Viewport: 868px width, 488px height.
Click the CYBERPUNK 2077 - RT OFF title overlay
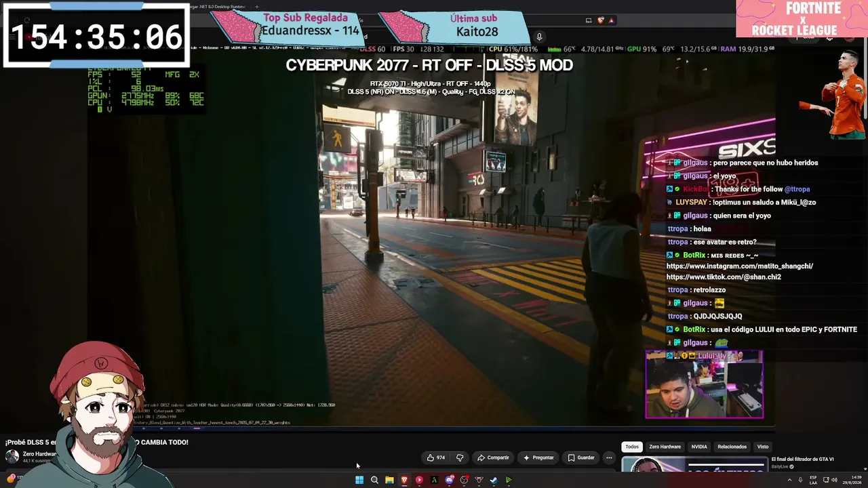click(429, 65)
